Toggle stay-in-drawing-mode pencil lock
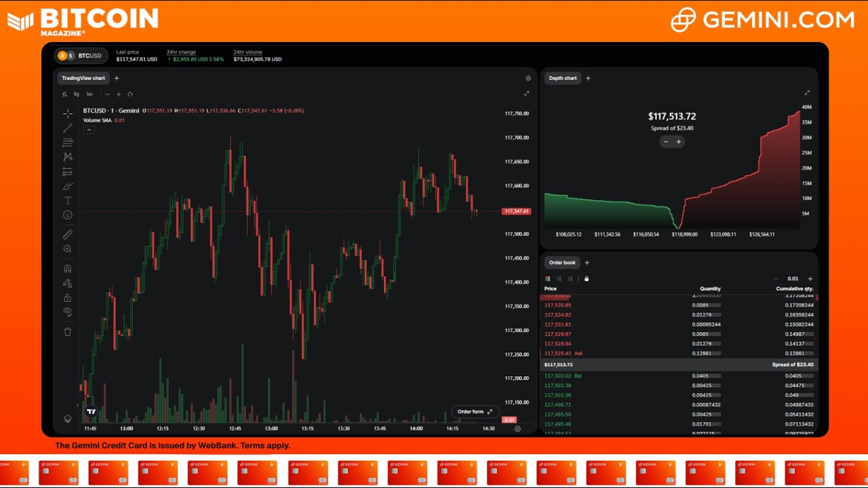 [x=68, y=283]
